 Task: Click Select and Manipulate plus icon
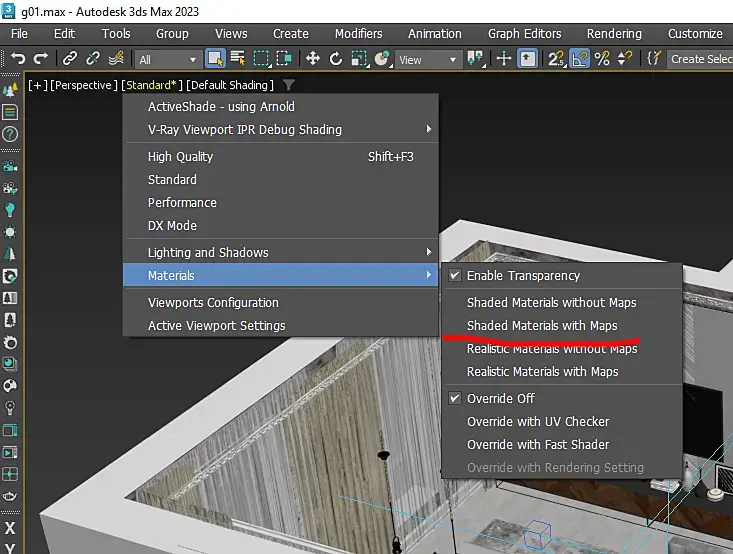[x=503, y=59]
